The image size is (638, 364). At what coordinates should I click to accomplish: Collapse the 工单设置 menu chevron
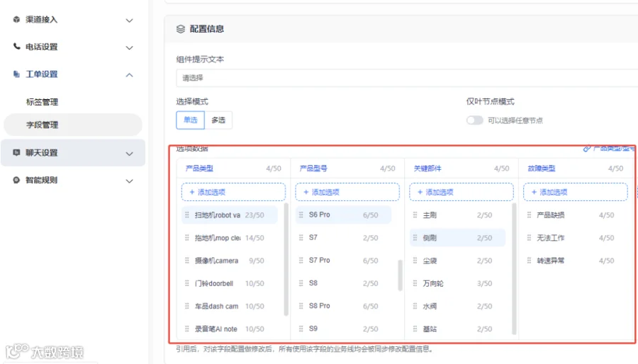(130, 75)
